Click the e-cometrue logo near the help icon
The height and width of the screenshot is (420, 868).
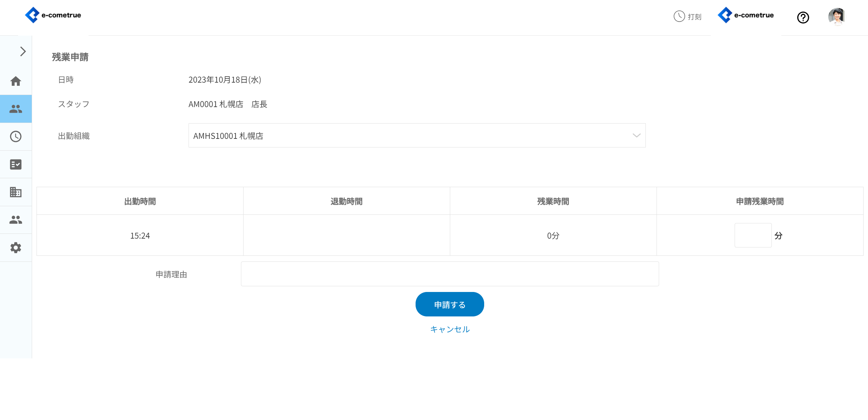click(x=746, y=15)
